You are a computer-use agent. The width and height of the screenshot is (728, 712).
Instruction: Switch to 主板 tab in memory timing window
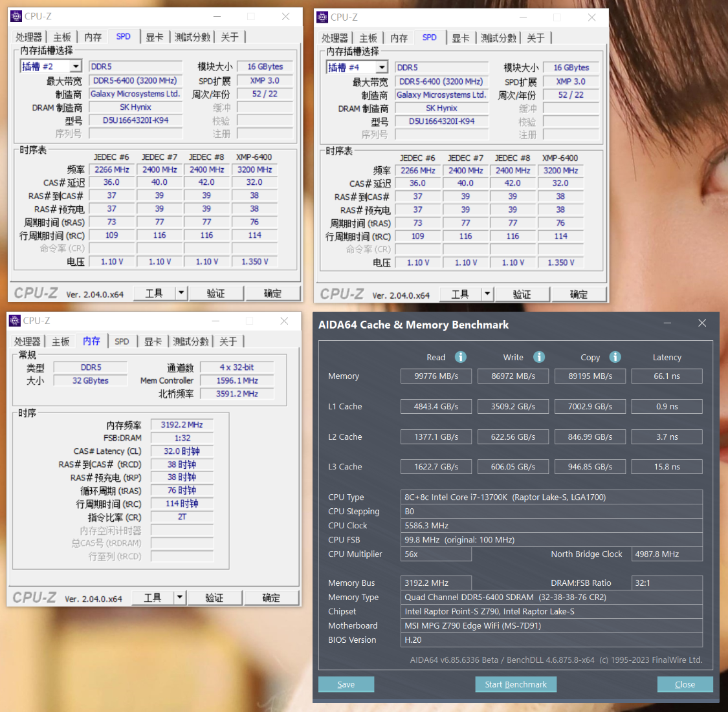point(60,341)
